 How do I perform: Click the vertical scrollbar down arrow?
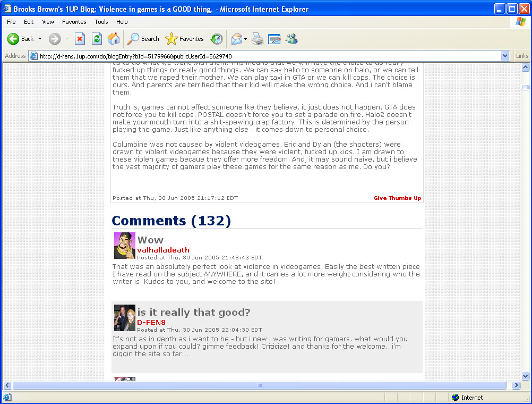click(x=526, y=376)
